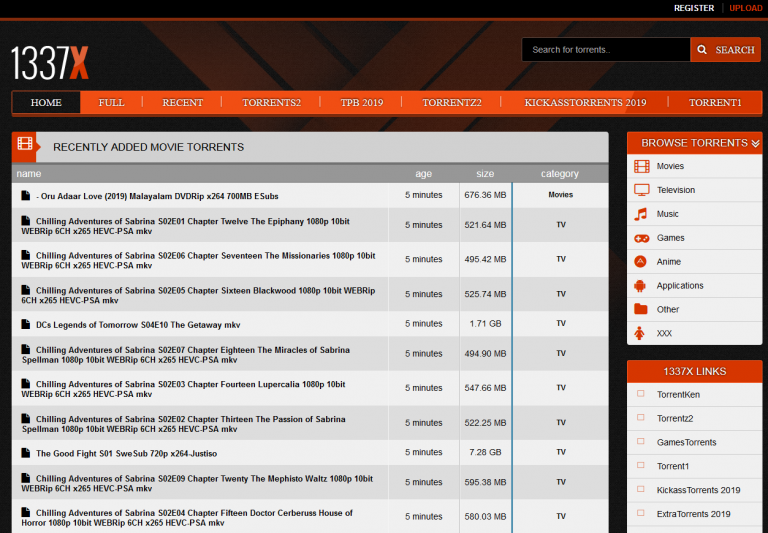
Task: Open the ExtraTorrents 2019 sidebar link
Action: [693, 514]
